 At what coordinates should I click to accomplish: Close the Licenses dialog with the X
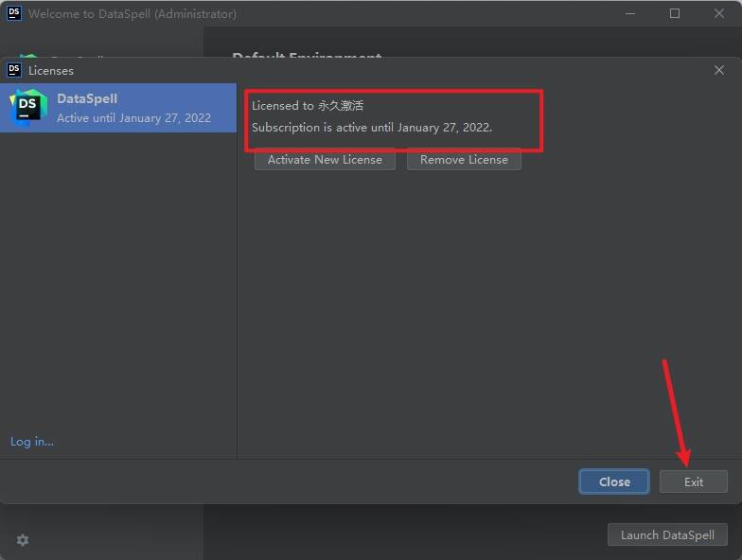(719, 70)
